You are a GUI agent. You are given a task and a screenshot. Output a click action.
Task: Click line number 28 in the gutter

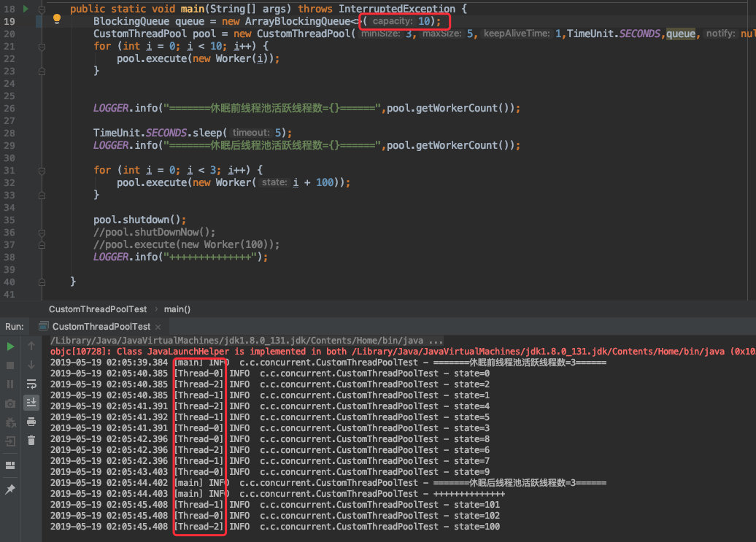(x=9, y=133)
